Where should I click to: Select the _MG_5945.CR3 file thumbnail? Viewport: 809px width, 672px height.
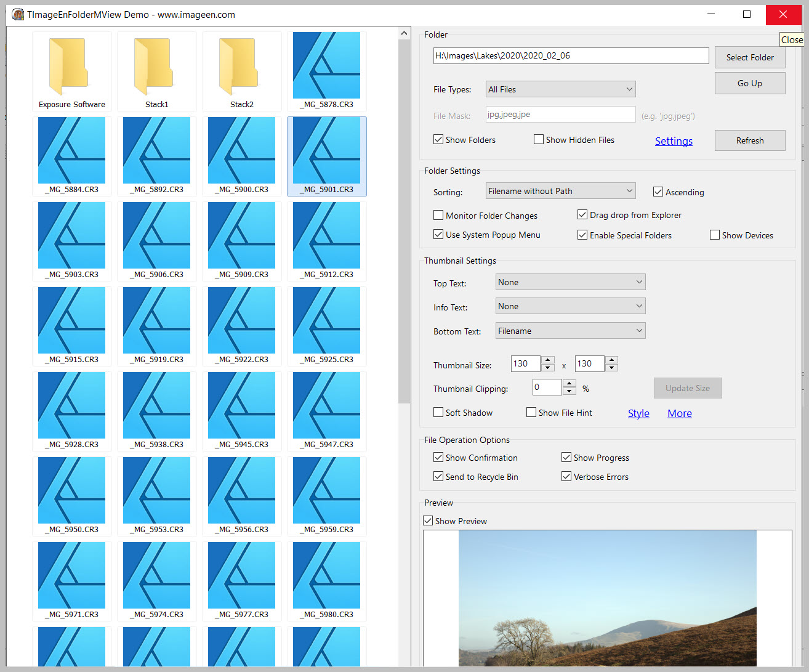pos(242,411)
